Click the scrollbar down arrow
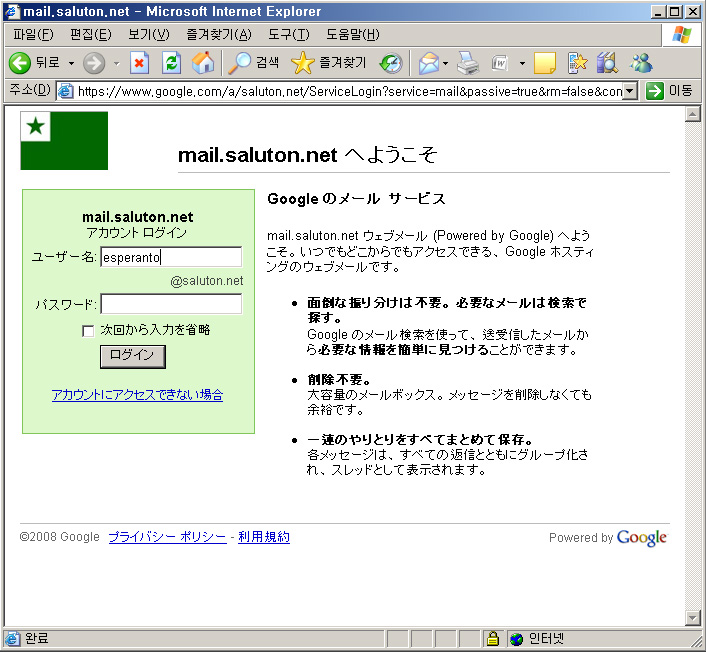706x652 pixels. point(692,617)
